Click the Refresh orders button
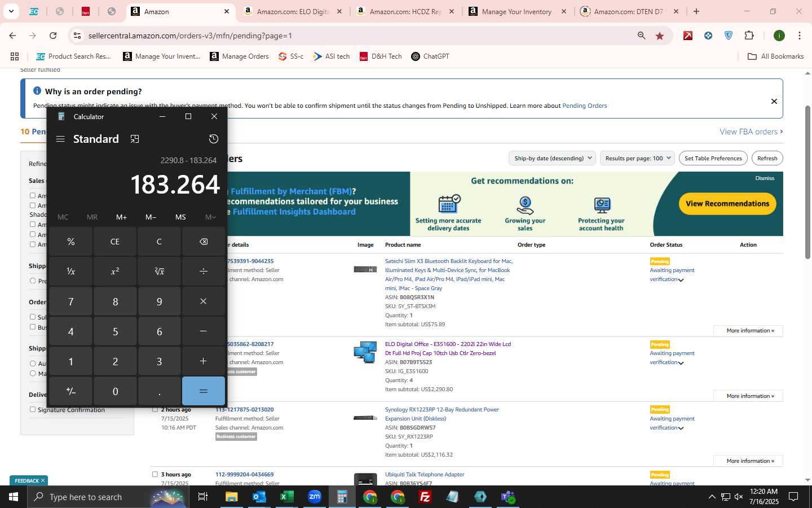This screenshot has height=508, width=812. click(x=767, y=158)
